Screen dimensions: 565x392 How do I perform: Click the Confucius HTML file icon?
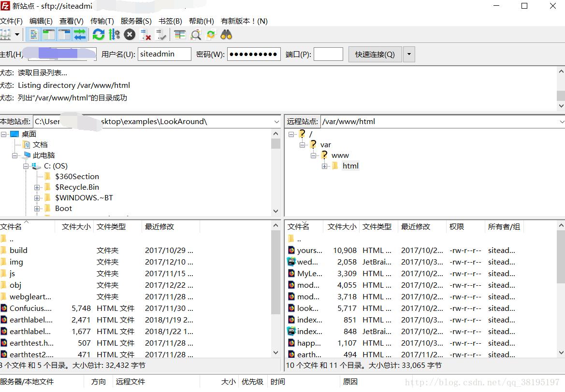click(x=4, y=308)
